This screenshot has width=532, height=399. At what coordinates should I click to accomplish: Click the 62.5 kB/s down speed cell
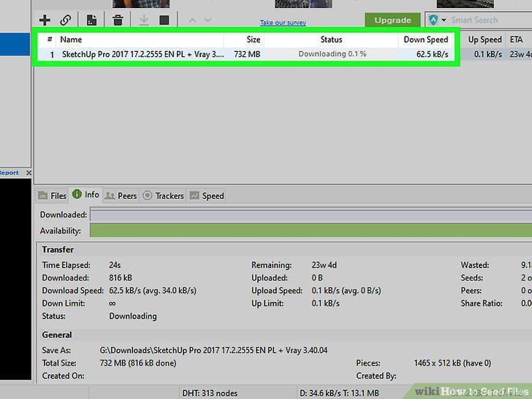coord(432,54)
